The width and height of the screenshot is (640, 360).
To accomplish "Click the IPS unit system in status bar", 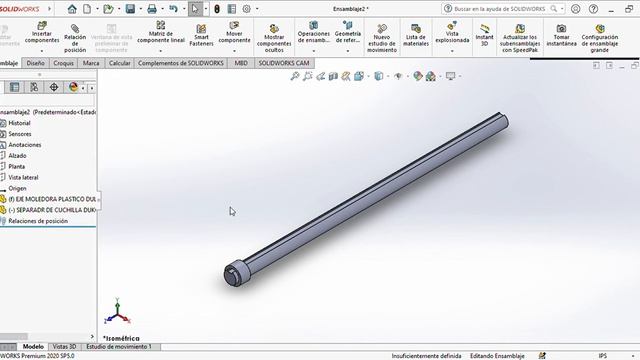I will [602, 356].
